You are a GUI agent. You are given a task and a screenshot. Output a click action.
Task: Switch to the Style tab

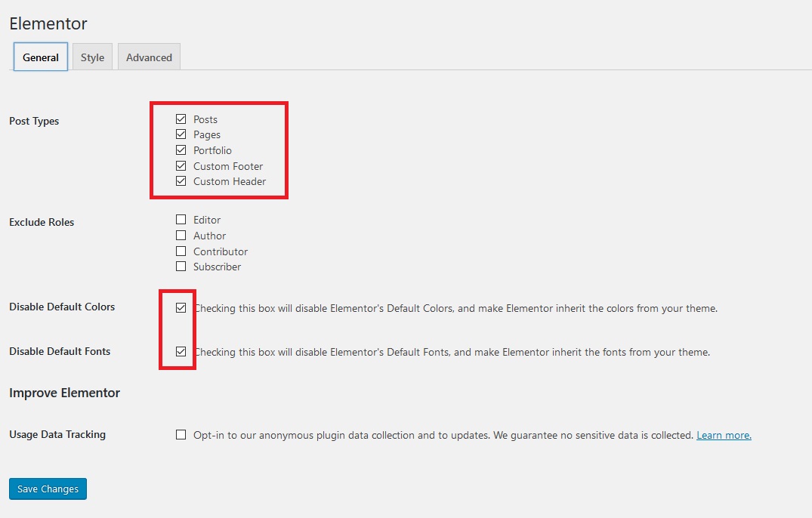[x=92, y=57]
